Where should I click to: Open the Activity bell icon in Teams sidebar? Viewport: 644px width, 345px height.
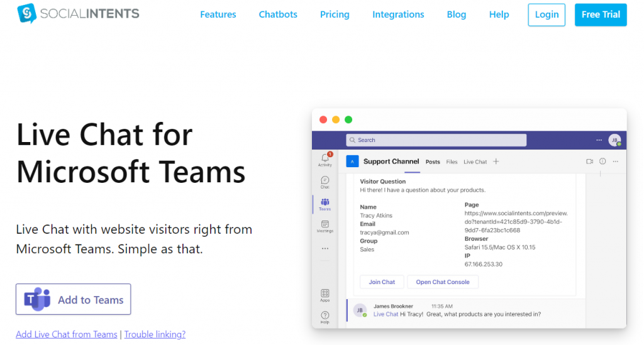coord(325,160)
